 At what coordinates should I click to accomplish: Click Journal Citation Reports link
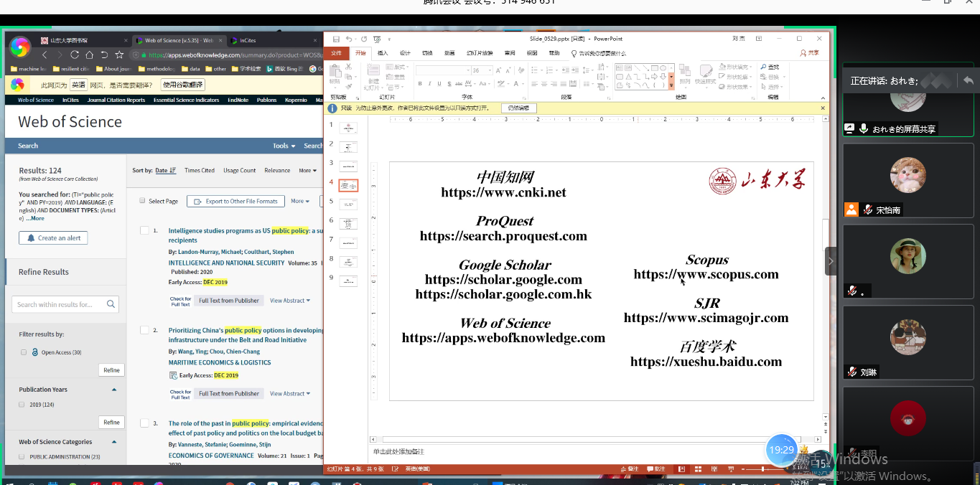point(116,100)
